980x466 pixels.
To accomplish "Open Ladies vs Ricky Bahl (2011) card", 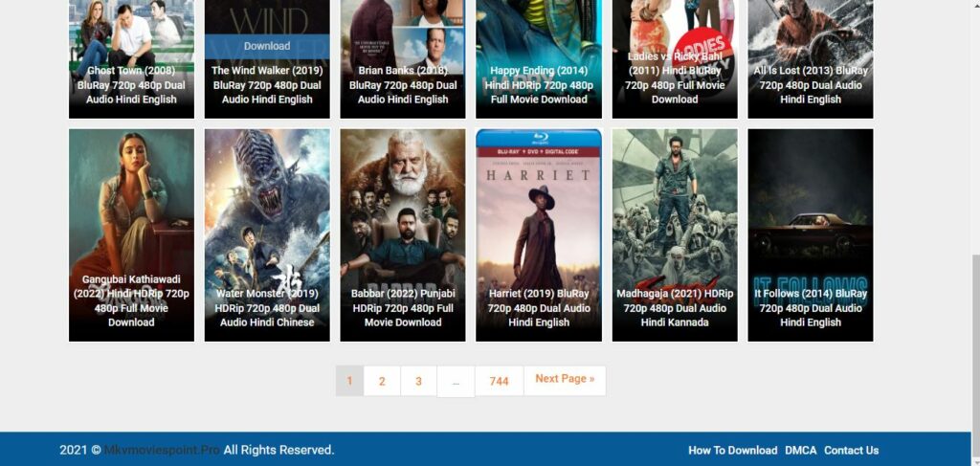I will point(675,58).
